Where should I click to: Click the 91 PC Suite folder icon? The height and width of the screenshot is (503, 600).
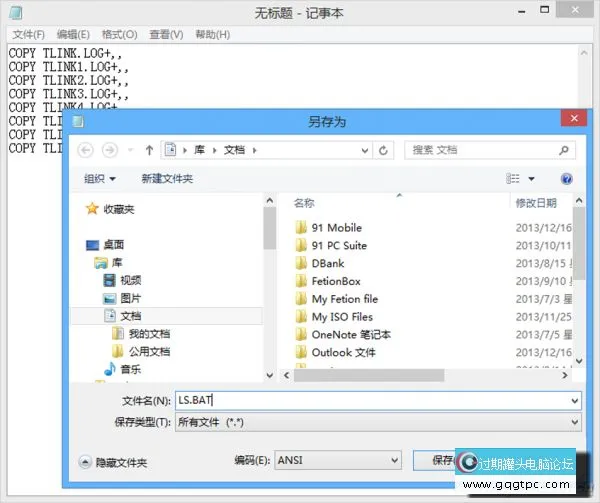[x=301, y=245]
